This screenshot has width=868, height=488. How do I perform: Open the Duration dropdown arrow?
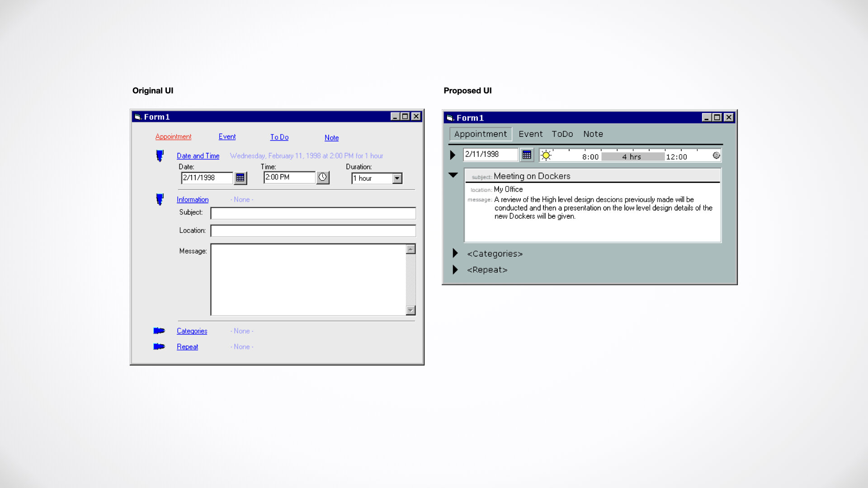[x=397, y=178]
